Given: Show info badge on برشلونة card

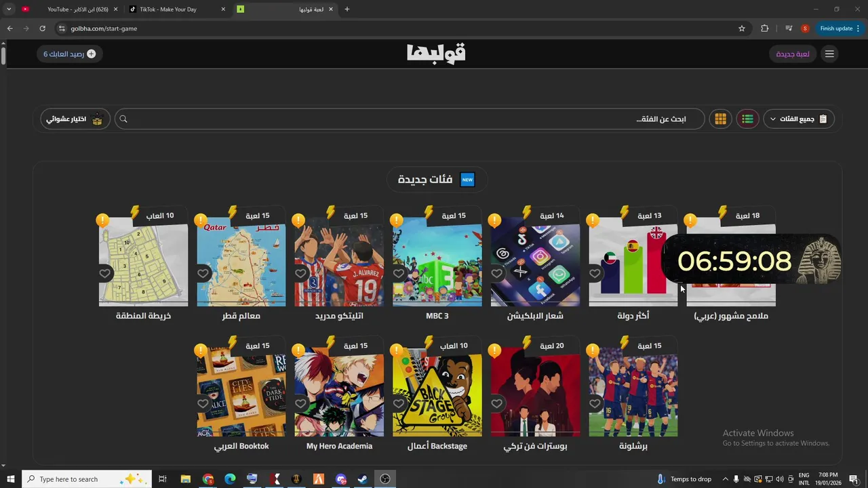Looking at the screenshot, I should [592, 350].
